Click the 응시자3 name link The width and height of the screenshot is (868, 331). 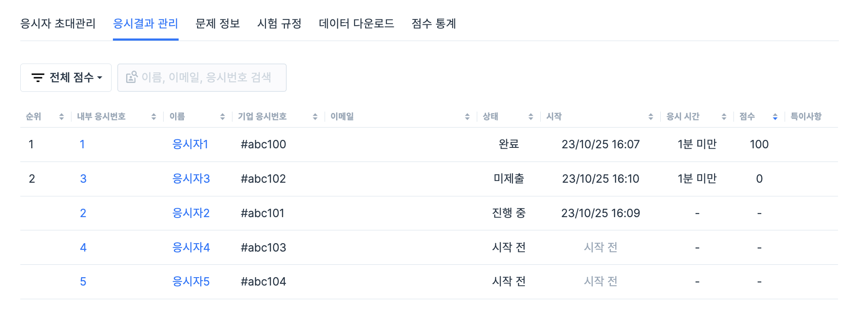pyautogui.click(x=191, y=179)
